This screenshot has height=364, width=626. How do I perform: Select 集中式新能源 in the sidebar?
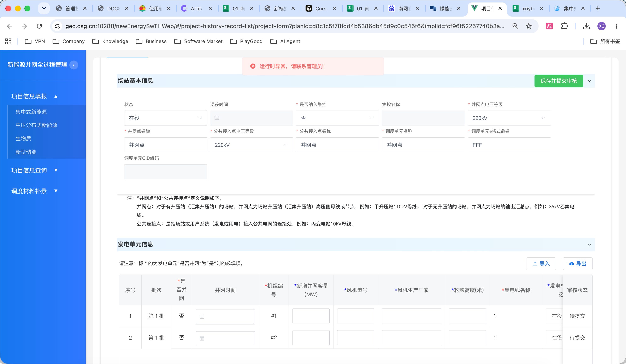(x=31, y=112)
